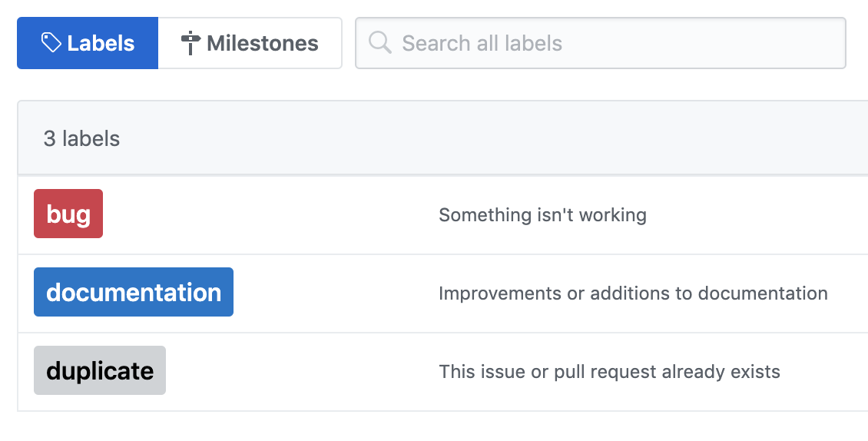Image resolution: width=868 pixels, height=441 pixels.
Task: Click the "Something isn't working" description
Action: 542,215
